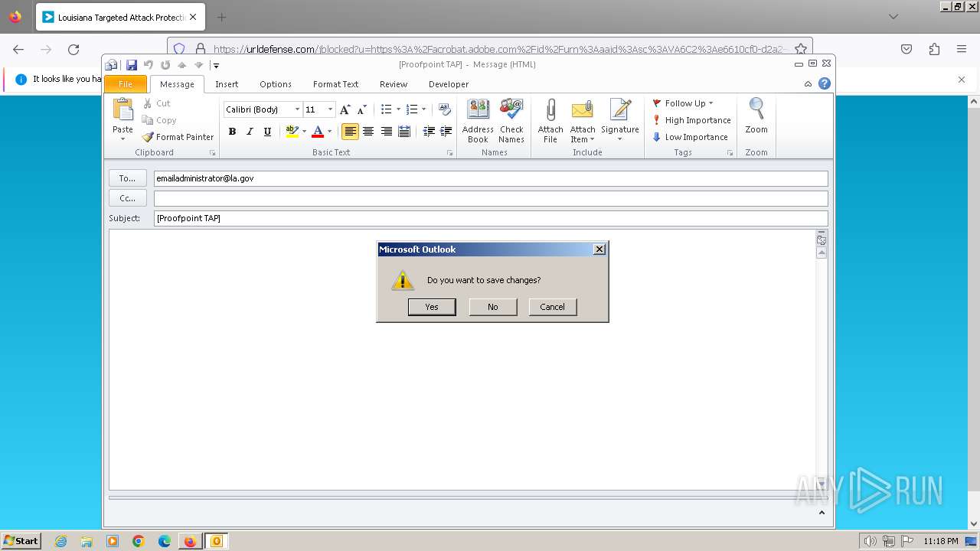The width and height of the screenshot is (980, 551).
Task: Open the Address Book
Action: pos(478,121)
